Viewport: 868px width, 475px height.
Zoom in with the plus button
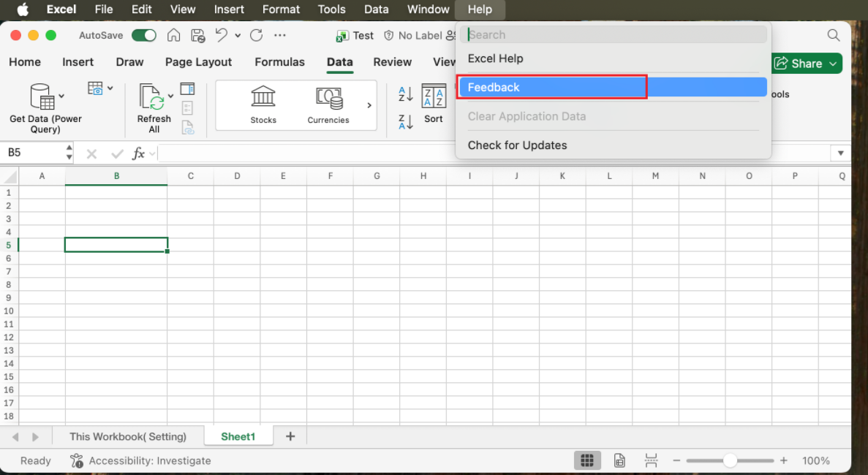point(783,460)
